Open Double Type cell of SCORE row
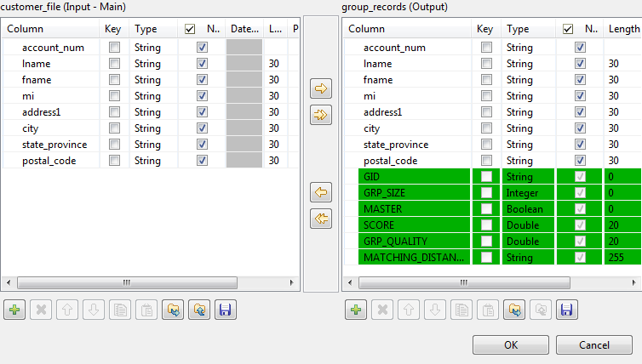Viewport: 642px width, 364px height. point(528,225)
